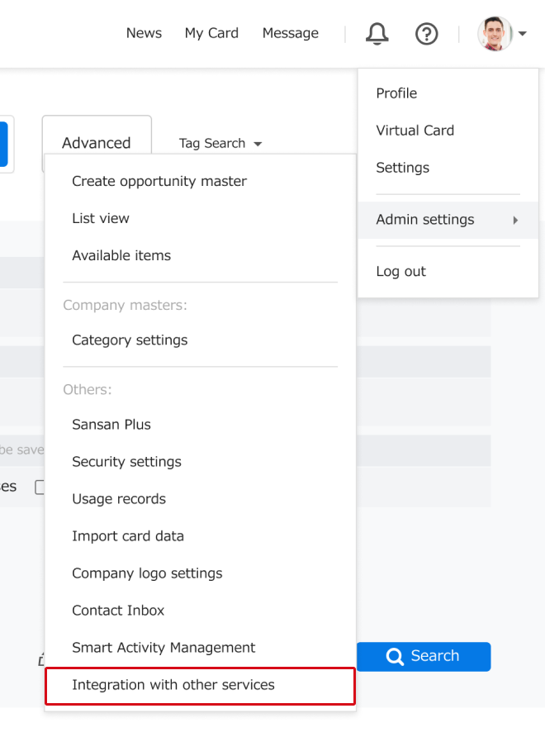
Task: Switch to the Advanced tab
Action: [x=97, y=142]
